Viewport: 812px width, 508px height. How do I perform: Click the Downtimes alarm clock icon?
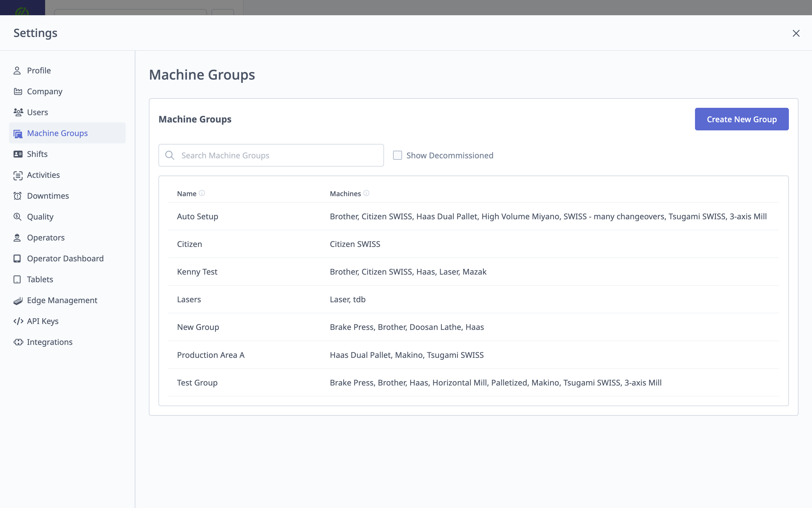[17, 196]
